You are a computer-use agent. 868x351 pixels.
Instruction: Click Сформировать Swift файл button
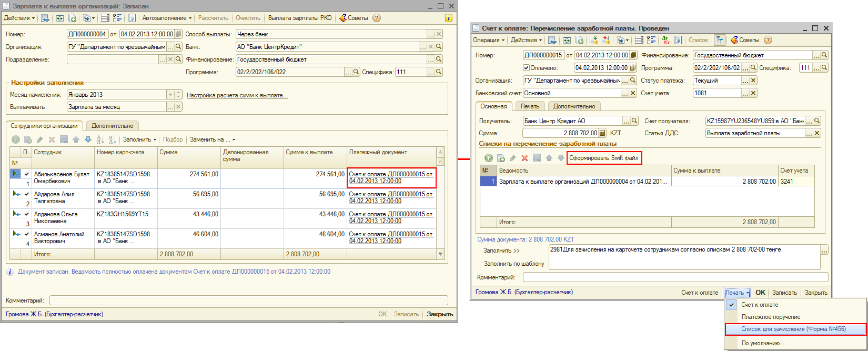click(603, 158)
